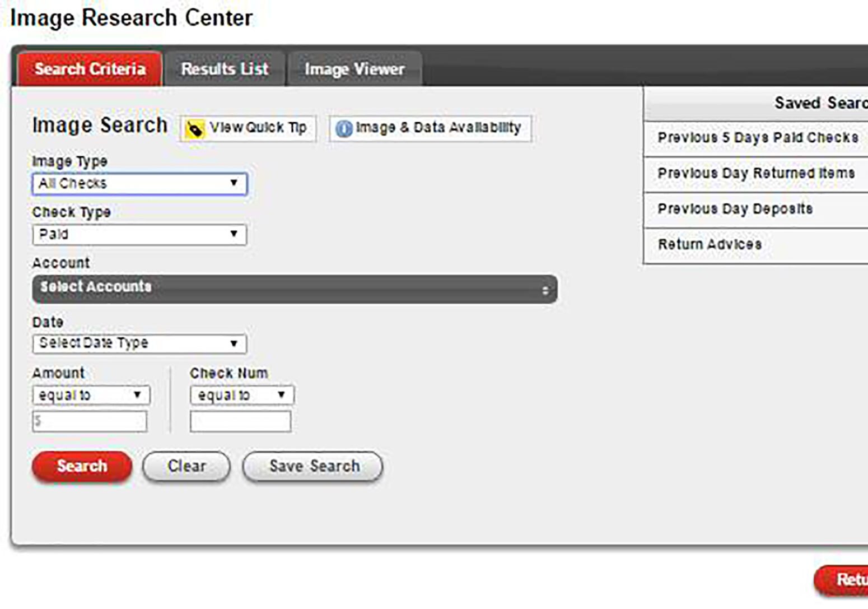Viewport: 868px width, 609px height.
Task: Click the Clear button
Action: click(x=186, y=466)
